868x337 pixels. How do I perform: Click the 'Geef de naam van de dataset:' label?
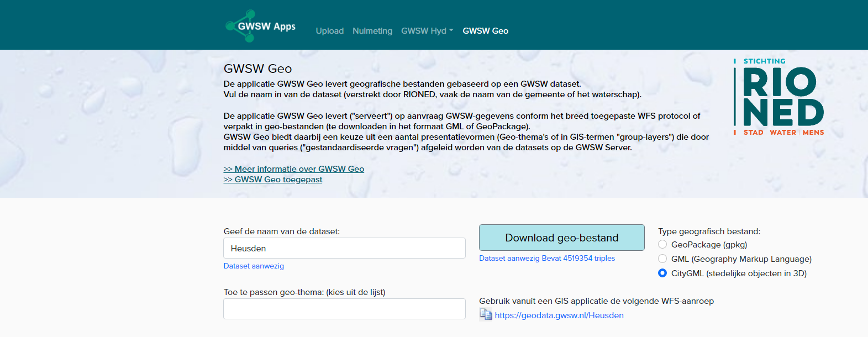(x=282, y=231)
